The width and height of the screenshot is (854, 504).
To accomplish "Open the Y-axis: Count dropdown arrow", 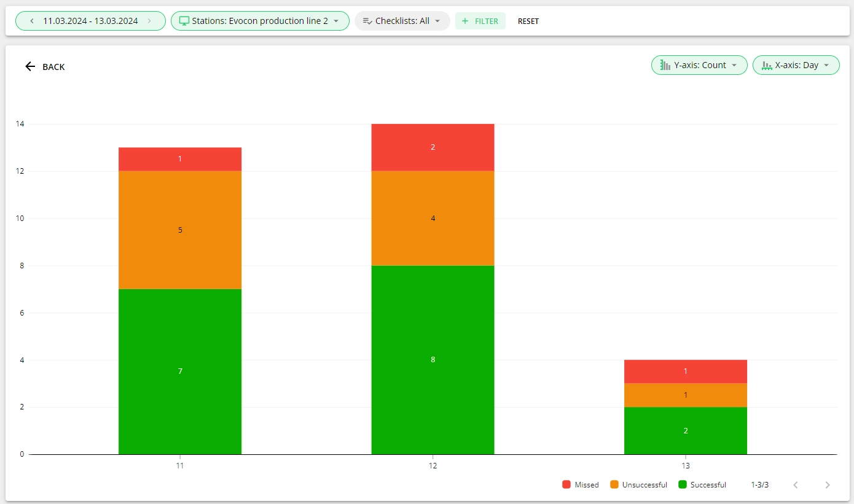I will pos(734,65).
